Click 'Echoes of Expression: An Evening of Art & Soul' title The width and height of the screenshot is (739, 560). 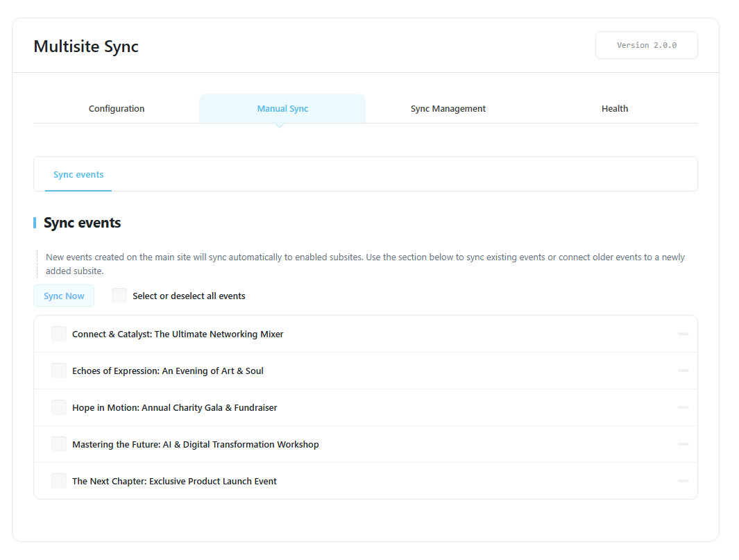click(x=168, y=371)
